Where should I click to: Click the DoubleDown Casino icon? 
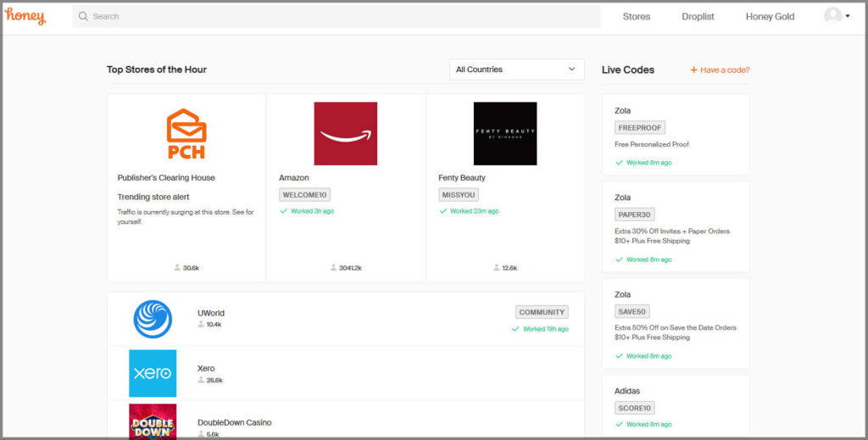(153, 421)
